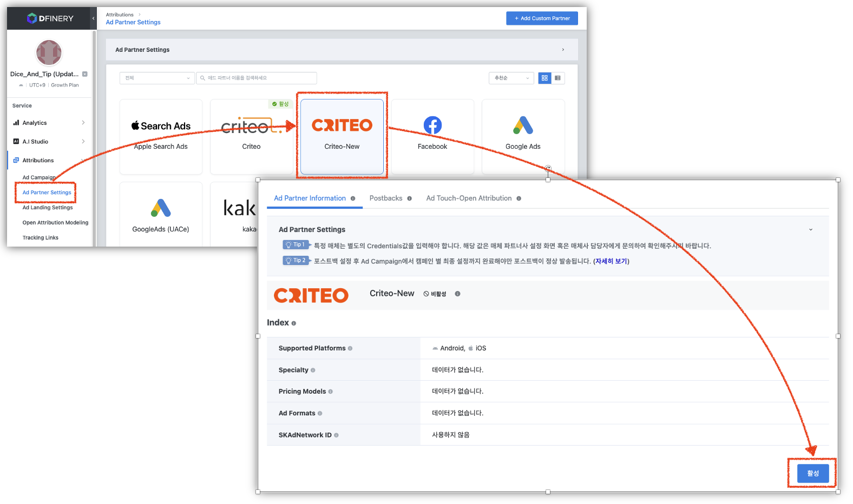
Task: Open the 추천순 sort dropdown
Action: click(x=511, y=78)
